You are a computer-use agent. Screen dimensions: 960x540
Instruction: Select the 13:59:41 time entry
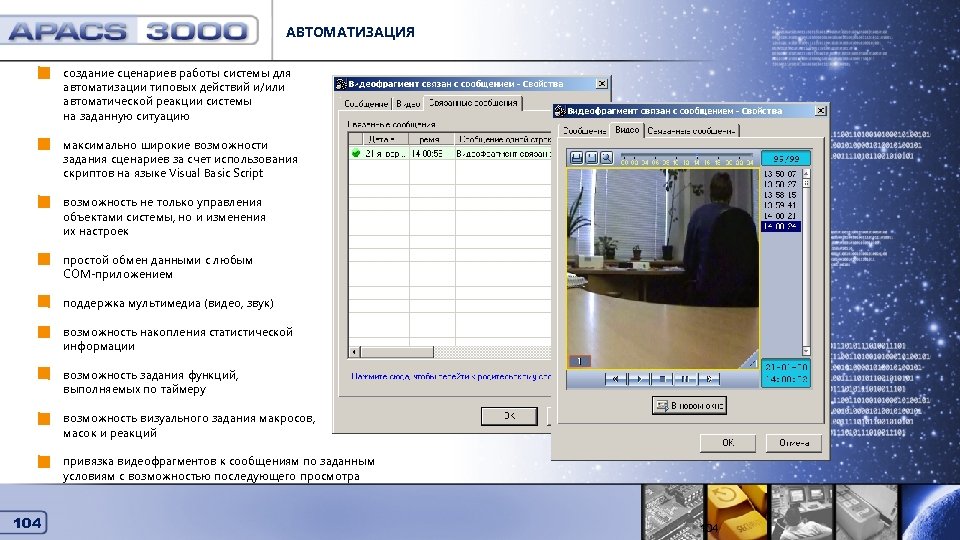(780, 205)
